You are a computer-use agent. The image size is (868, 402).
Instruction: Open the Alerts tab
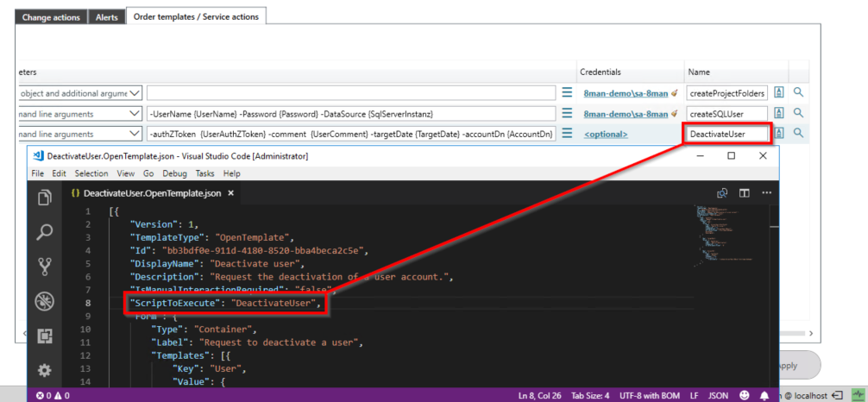click(x=107, y=16)
